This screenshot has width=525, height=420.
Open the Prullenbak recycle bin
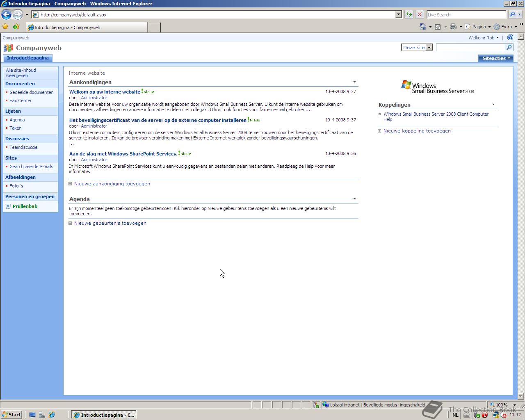tap(25, 206)
